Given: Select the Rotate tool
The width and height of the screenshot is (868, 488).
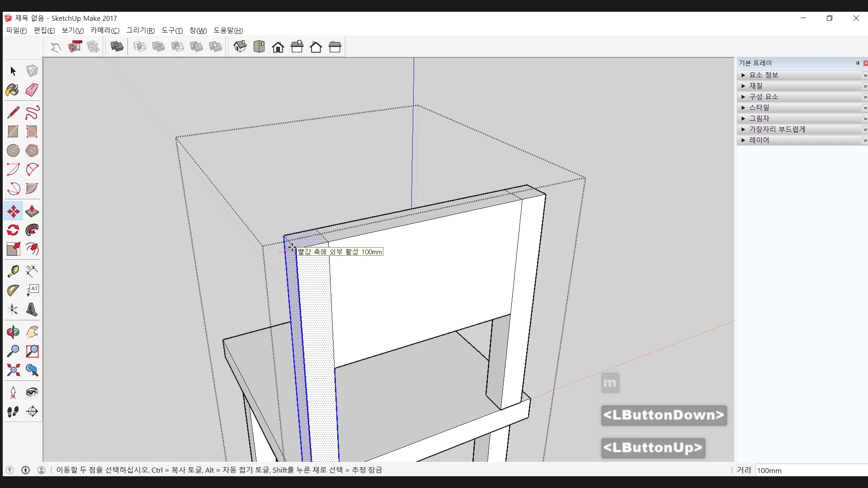Looking at the screenshot, I should coord(13,230).
